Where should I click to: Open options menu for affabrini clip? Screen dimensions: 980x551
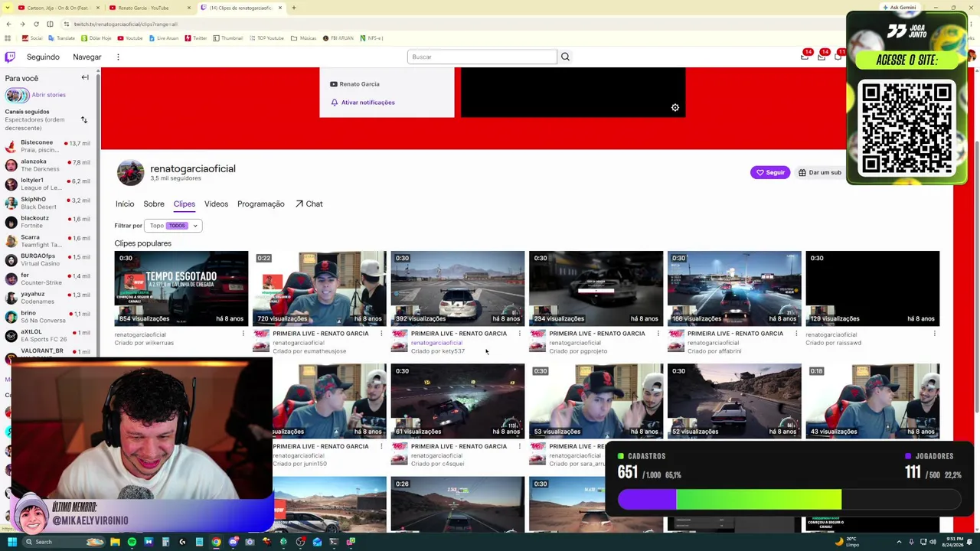[x=796, y=334]
